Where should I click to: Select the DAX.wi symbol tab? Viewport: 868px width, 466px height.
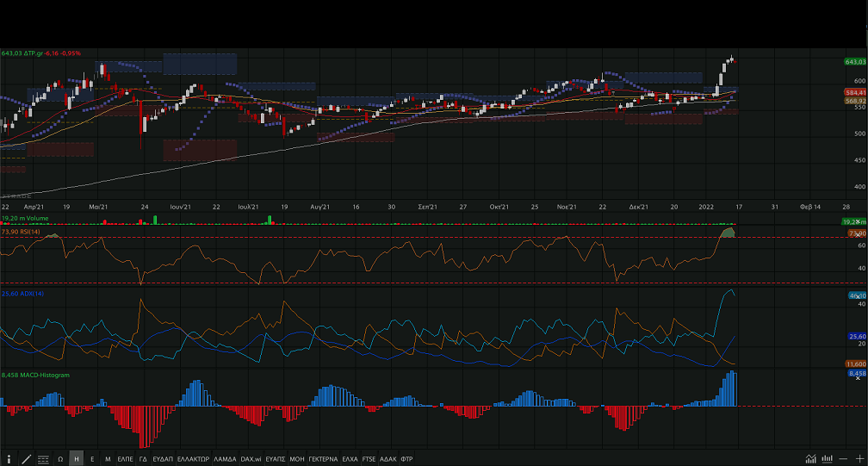click(251, 459)
